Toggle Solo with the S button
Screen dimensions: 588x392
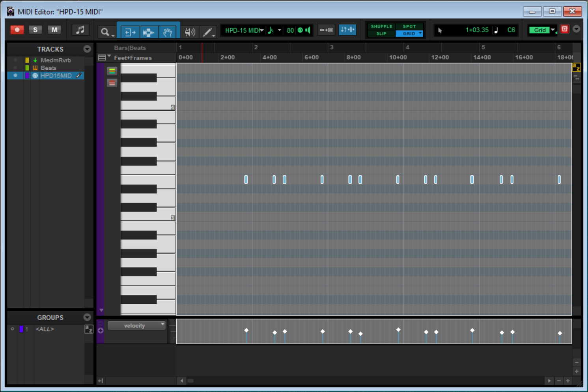[35, 30]
